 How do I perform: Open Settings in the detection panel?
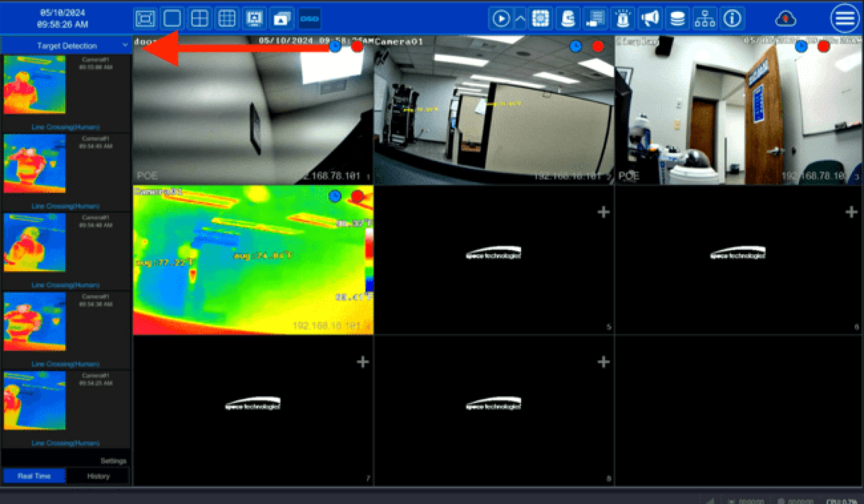(x=113, y=461)
